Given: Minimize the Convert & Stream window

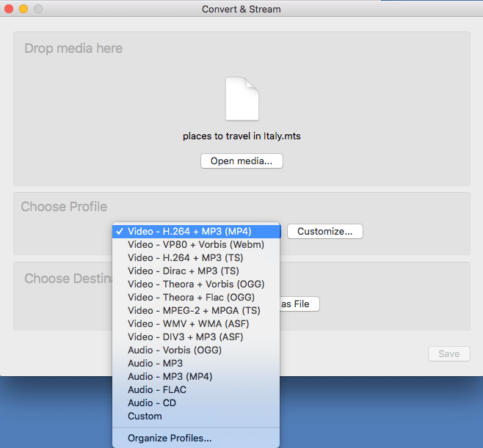Looking at the screenshot, I should point(23,9).
